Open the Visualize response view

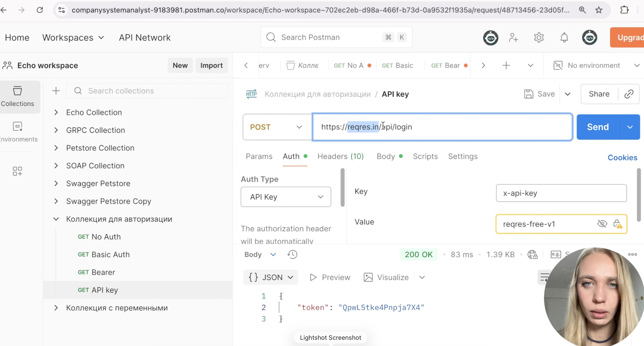(x=386, y=277)
